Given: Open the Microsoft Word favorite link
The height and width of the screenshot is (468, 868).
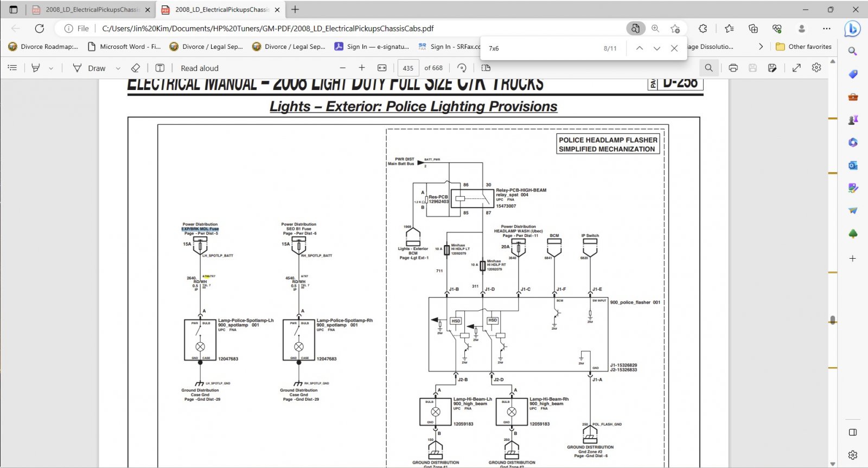Looking at the screenshot, I should tap(124, 47).
